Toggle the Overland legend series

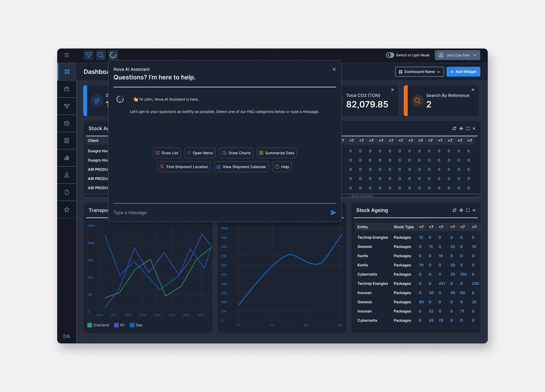[98, 325]
